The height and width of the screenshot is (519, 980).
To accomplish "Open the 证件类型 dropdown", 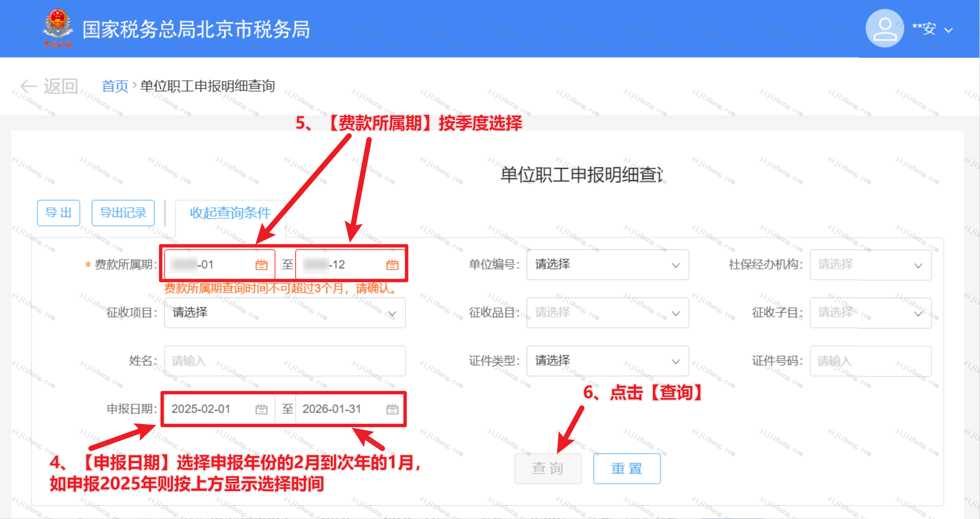I will pos(607,361).
